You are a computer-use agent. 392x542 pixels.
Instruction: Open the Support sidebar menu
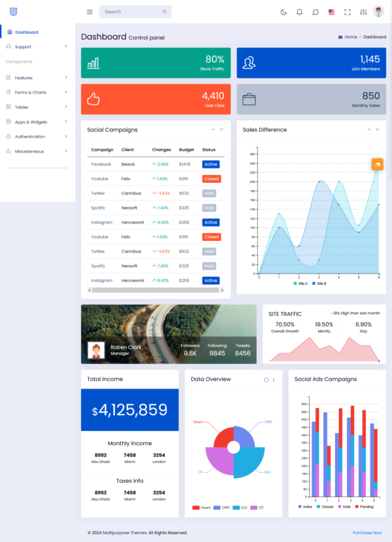37,46
